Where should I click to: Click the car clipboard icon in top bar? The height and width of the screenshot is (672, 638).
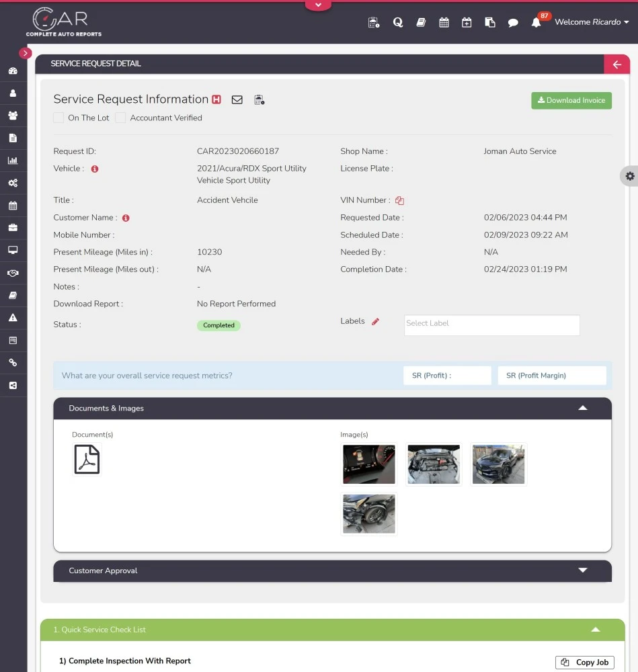coord(374,22)
